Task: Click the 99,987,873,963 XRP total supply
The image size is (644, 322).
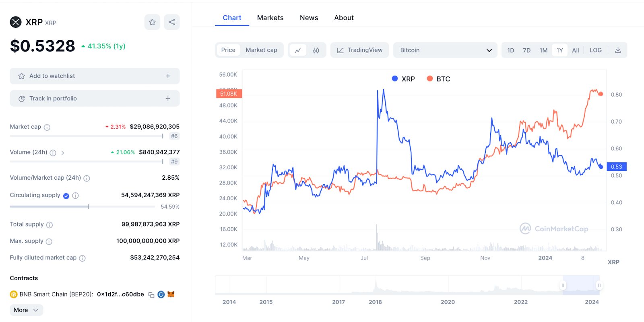Action: pyautogui.click(x=151, y=224)
